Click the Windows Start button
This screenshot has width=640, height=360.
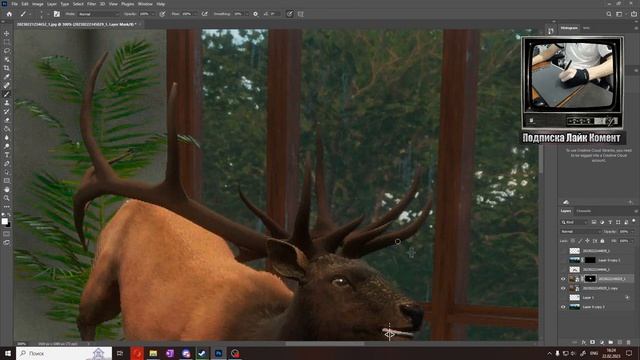[x=7, y=353]
